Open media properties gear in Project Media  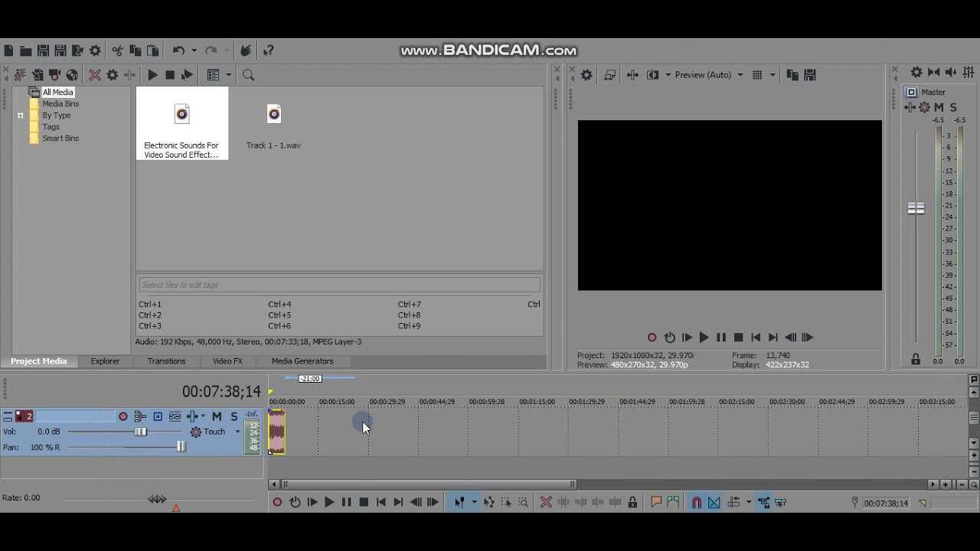[x=113, y=75]
